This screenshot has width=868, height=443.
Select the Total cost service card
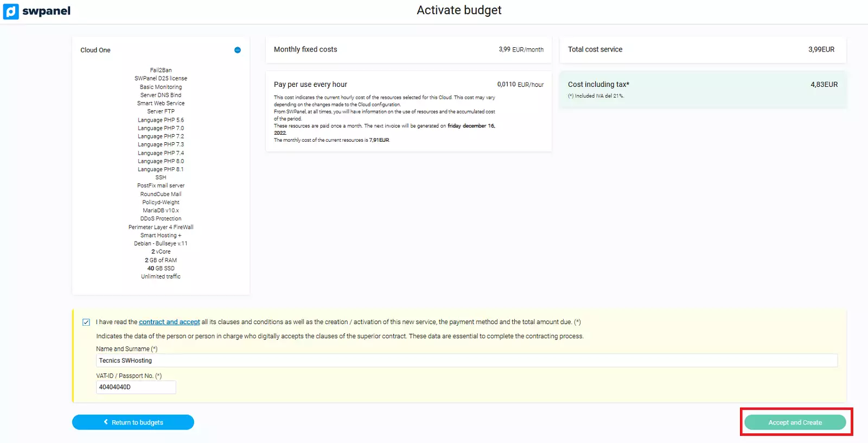point(702,49)
